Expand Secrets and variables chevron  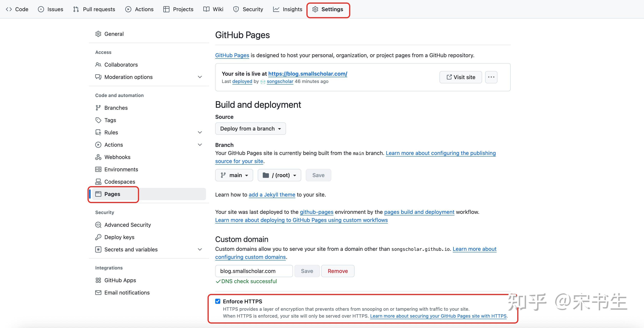[200, 249]
